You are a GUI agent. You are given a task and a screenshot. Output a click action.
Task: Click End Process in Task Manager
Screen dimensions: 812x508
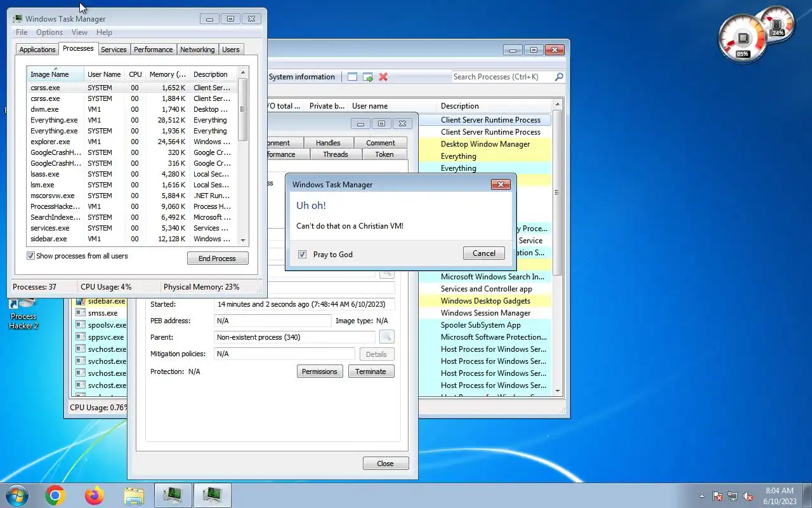click(218, 258)
